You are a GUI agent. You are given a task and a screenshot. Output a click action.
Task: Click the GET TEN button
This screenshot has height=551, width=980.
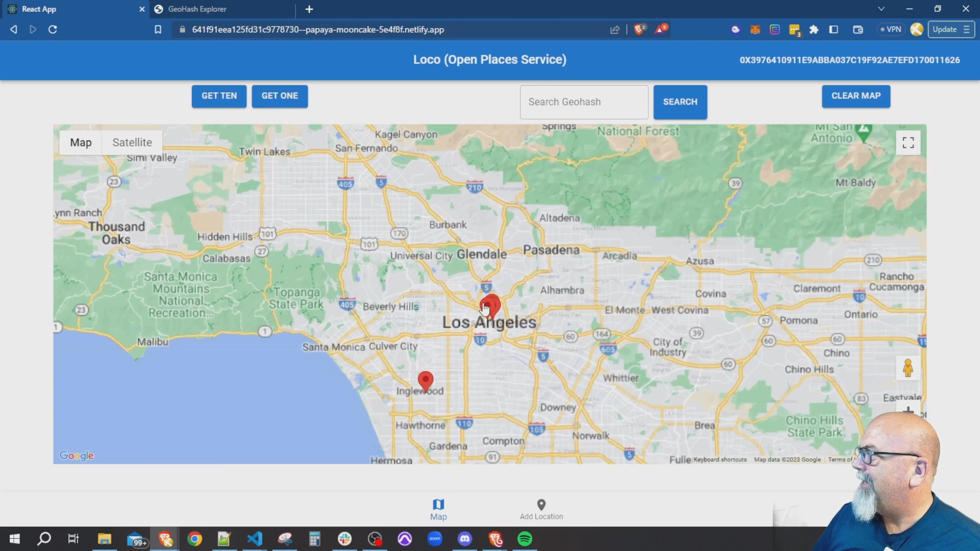pos(219,96)
